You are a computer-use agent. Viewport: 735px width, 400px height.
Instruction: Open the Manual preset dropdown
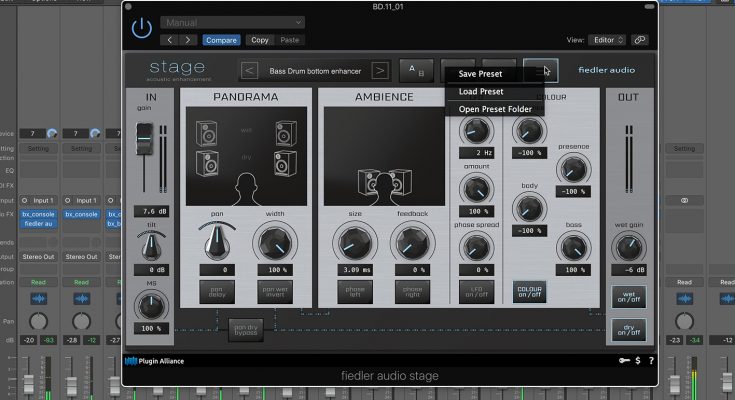pyautogui.click(x=231, y=22)
